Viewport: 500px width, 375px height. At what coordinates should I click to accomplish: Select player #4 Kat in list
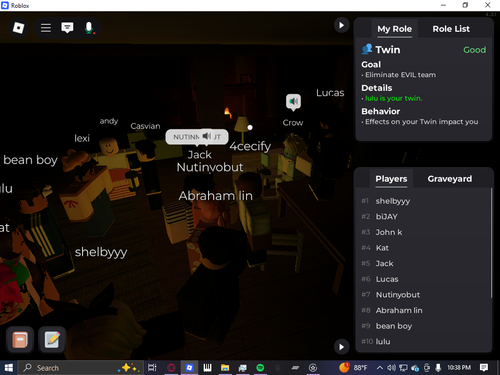point(423,248)
